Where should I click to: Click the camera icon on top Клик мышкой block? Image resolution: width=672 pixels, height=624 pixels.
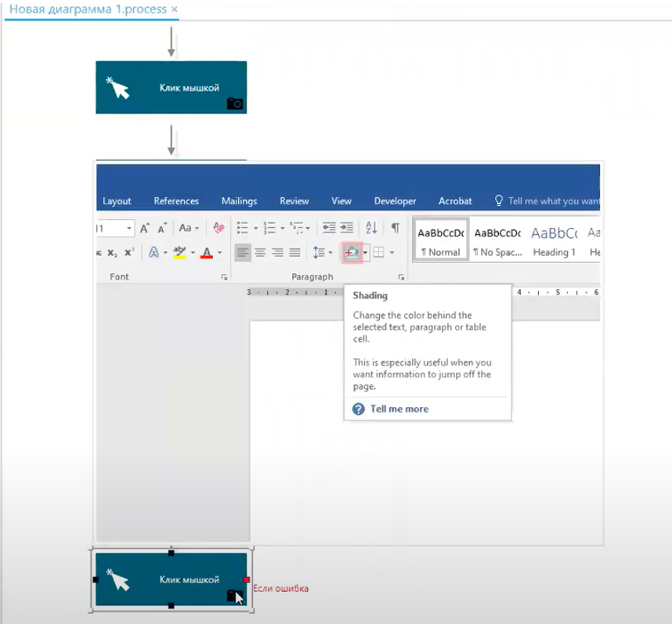235,103
